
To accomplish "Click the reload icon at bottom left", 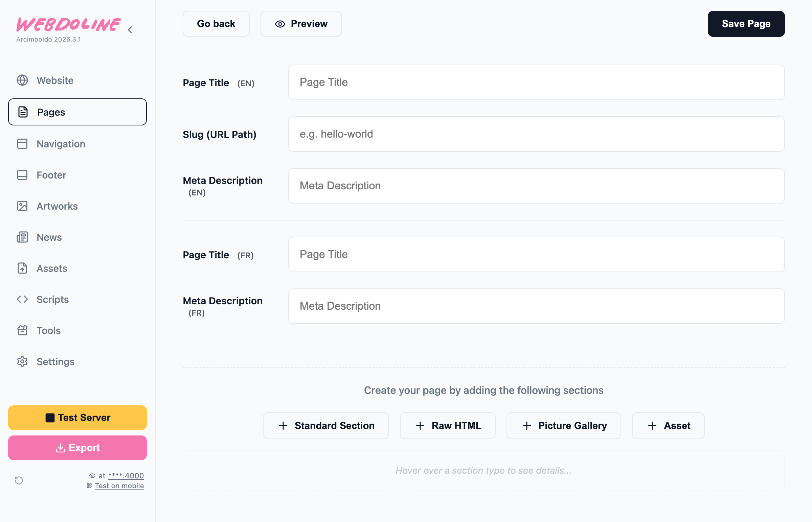I will tap(19, 480).
